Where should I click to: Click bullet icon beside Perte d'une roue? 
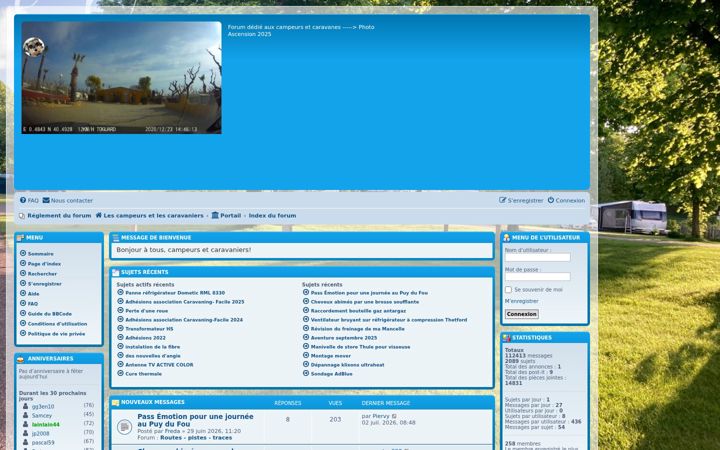pos(120,310)
